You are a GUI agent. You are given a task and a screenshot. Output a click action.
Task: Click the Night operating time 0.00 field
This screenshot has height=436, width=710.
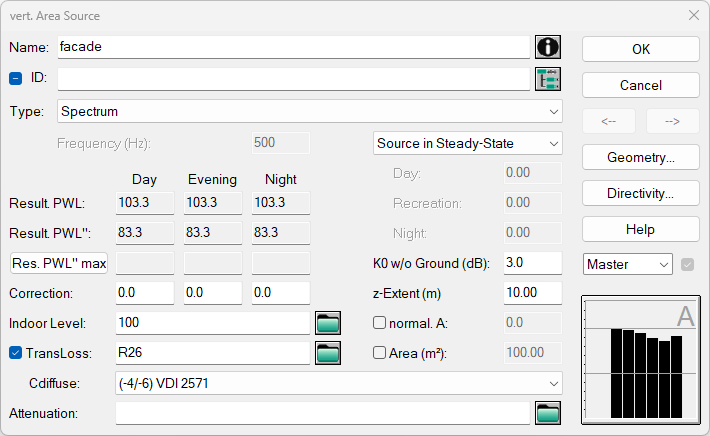(x=533, y=233)
